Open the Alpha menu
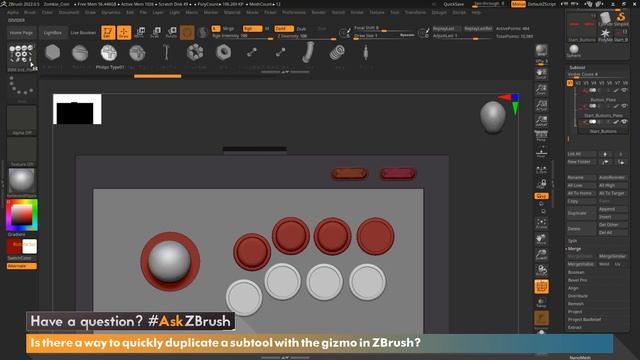Viewport: 640px width, 360px height. [x=13, y=13]
